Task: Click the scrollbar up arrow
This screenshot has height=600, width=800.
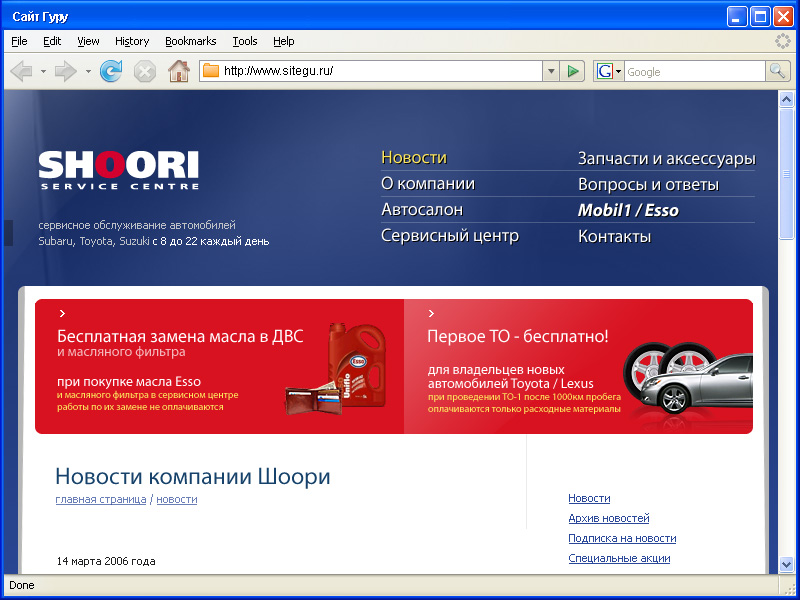Action: pyautogui.click(x=786, y=99)
